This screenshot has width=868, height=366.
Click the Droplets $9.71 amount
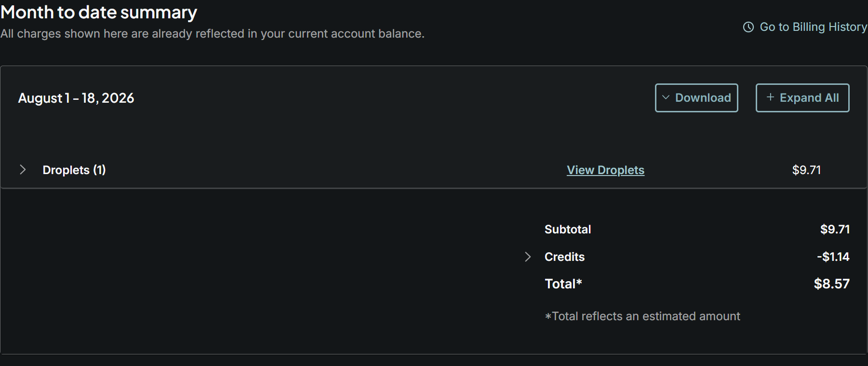click(806, 170)
